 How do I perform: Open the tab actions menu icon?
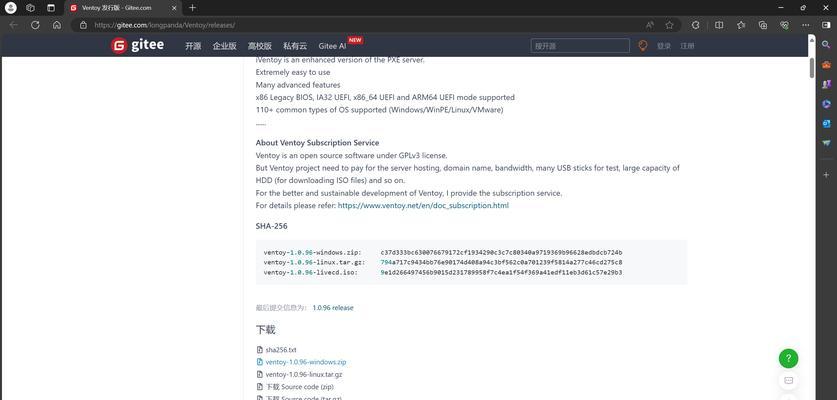(51, 8)
